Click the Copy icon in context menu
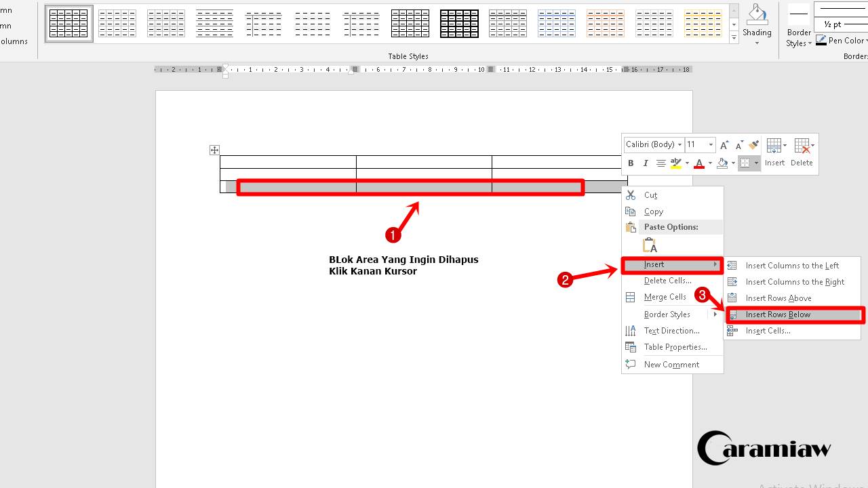Screen dimensions: 868x488 631,211
